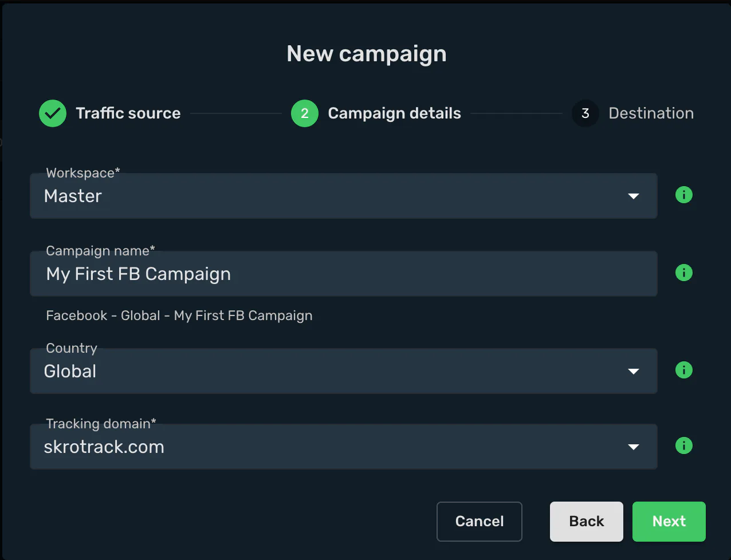Image resolution: width=731 pixels, height=560 pixels.
Task: Click the Global country value
Action: (70, 372)
